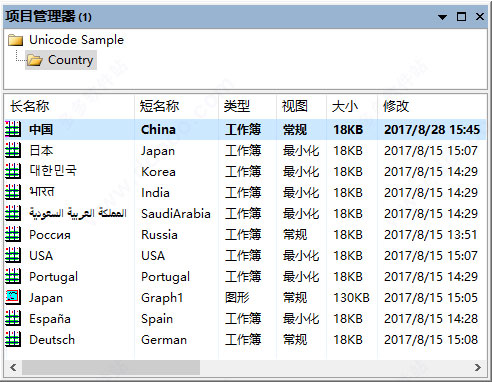Click the Unicode Sample root folder icon
The image size is (492, 382).
tap(15, 40)
